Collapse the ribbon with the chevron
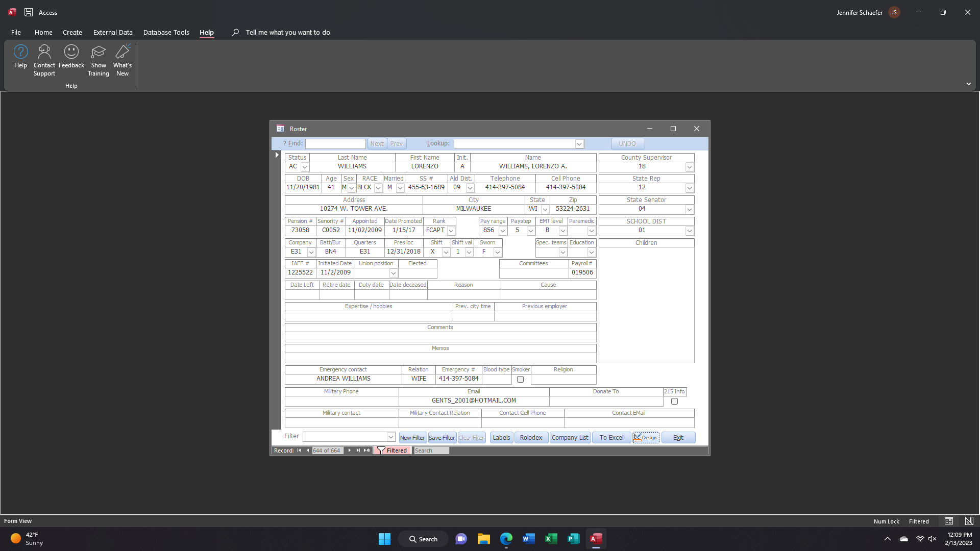The image size is (980, 551). 968,84
